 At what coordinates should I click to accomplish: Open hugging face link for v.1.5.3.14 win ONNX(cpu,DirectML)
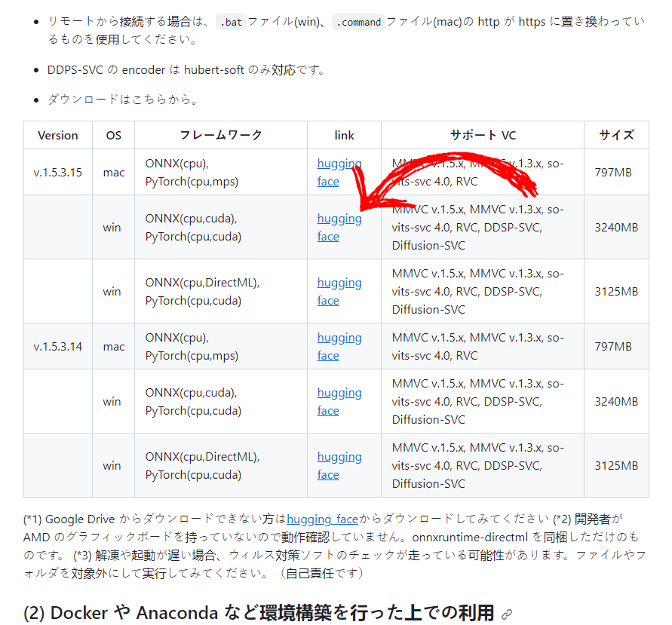tap(339, 466)
